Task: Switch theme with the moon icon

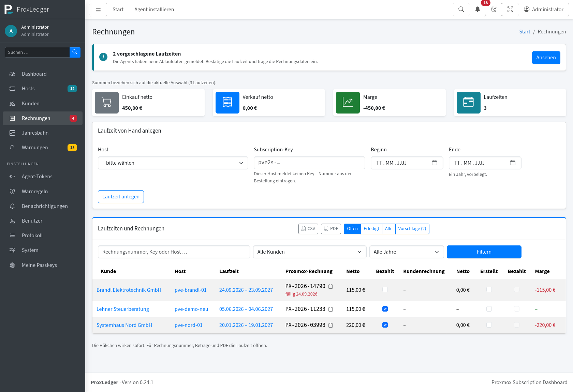Action: (494, 10)
